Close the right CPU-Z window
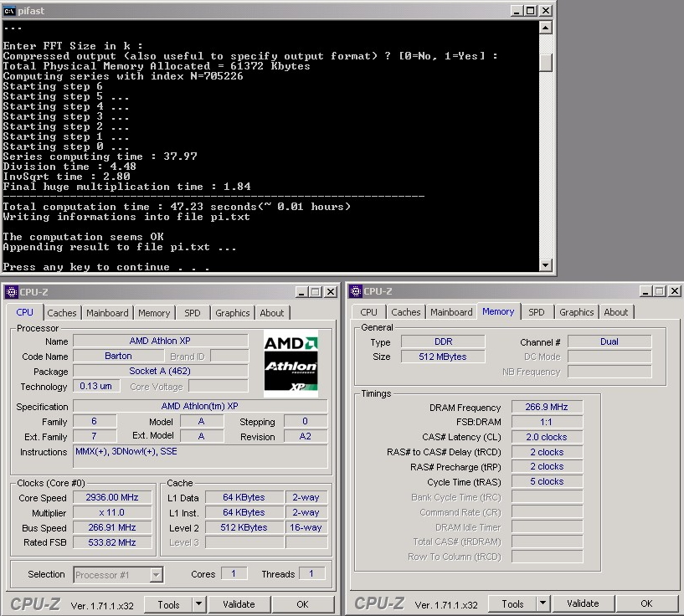684x616 pixels. 675,290
